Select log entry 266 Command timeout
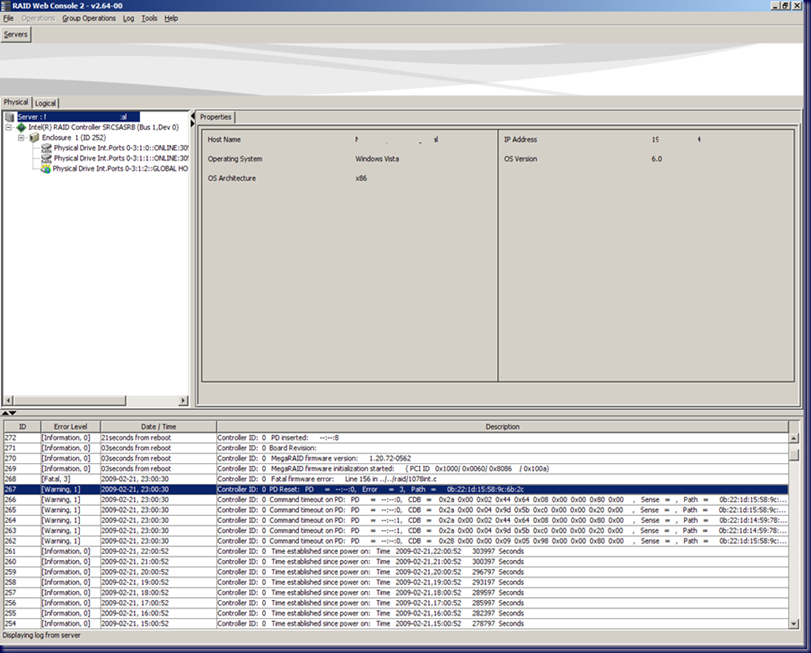The image size is (811, 653). coord(396,499)
